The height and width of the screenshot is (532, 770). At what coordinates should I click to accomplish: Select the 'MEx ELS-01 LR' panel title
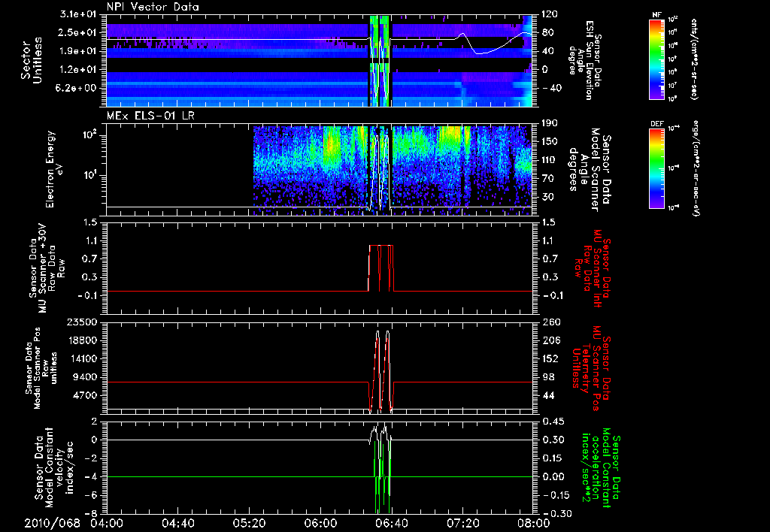coord(150,116)
